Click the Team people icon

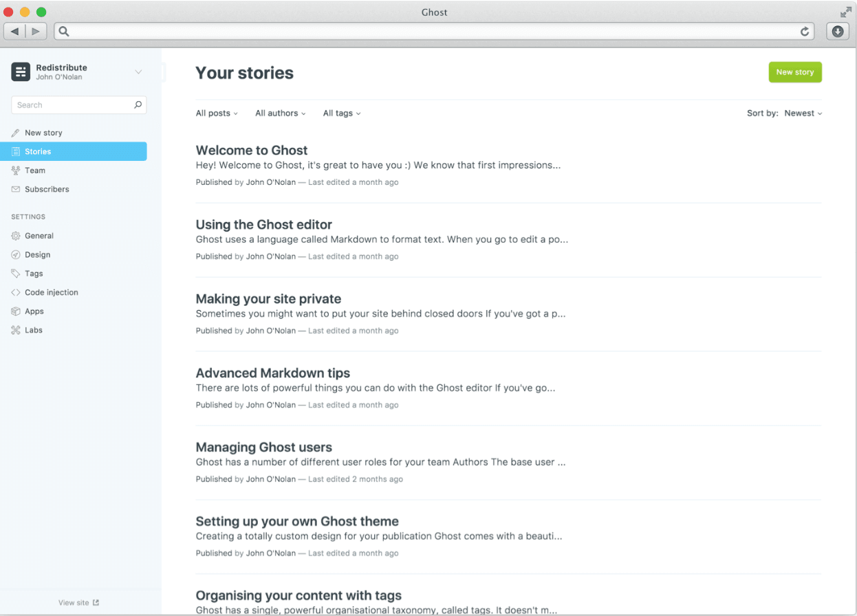(x=16, y=170)
